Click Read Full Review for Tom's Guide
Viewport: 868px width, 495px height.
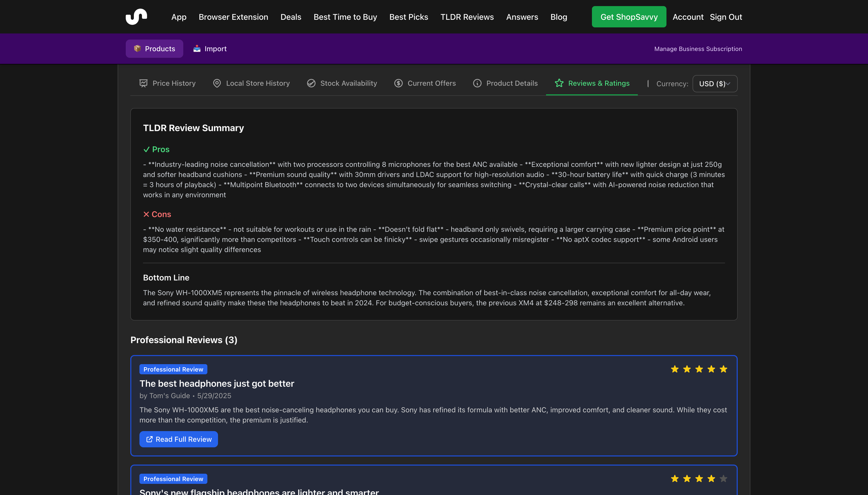(178, 439)
